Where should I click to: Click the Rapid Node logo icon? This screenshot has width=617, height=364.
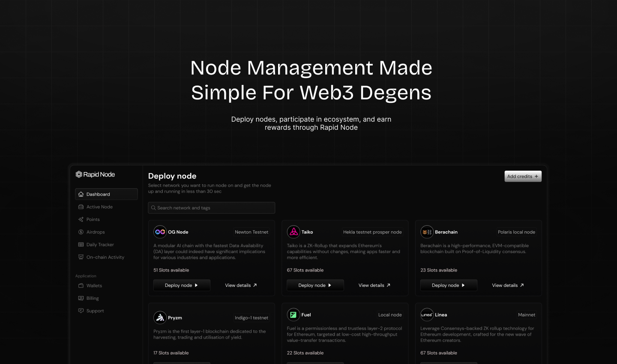[79, 174]
